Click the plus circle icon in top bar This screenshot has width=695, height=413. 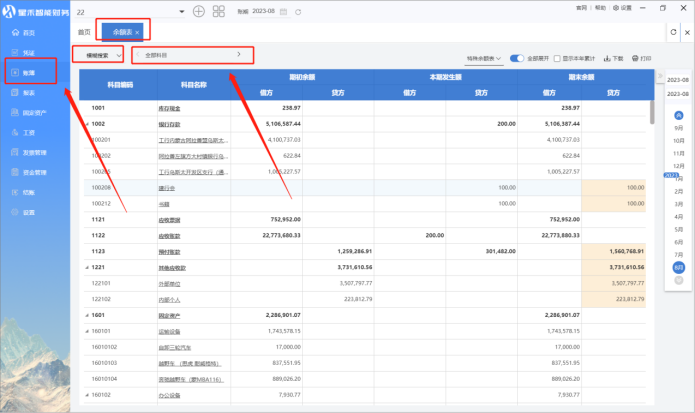(x=199, y=10)
